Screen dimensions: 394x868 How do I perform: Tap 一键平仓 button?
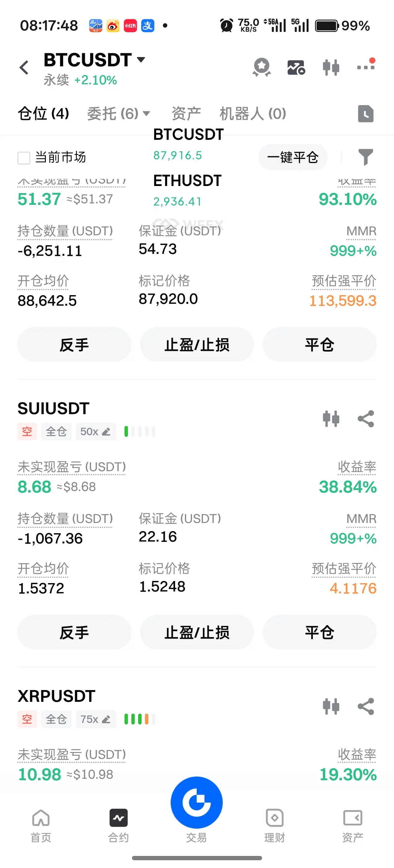[293, 157]
